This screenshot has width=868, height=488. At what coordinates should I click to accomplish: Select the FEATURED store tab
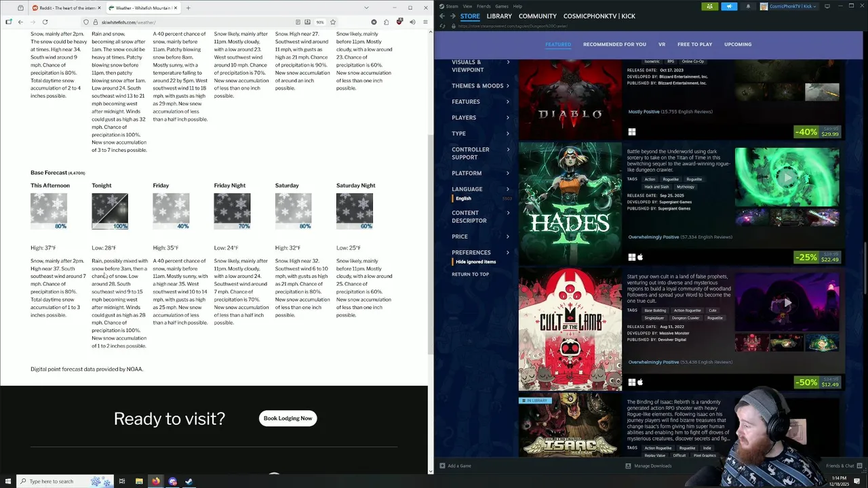coord(558,44)
